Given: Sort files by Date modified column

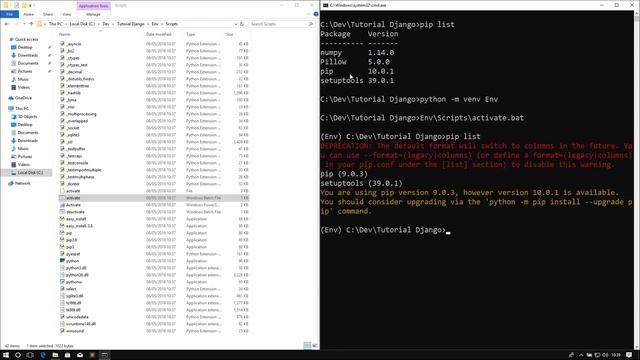Looking at the screenshot, I should (x=158, y=34).
